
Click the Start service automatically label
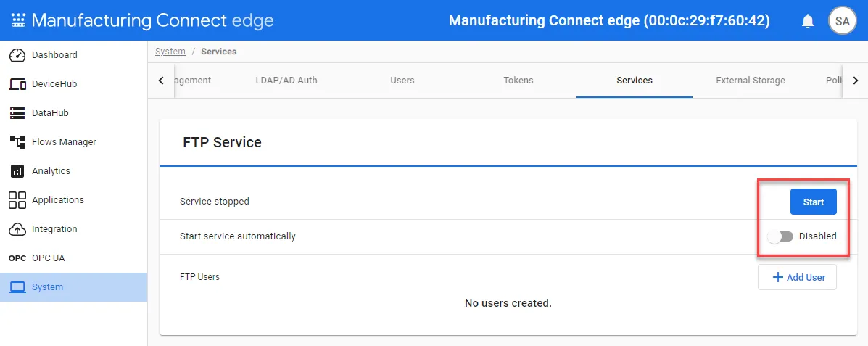tap(237, 236)
